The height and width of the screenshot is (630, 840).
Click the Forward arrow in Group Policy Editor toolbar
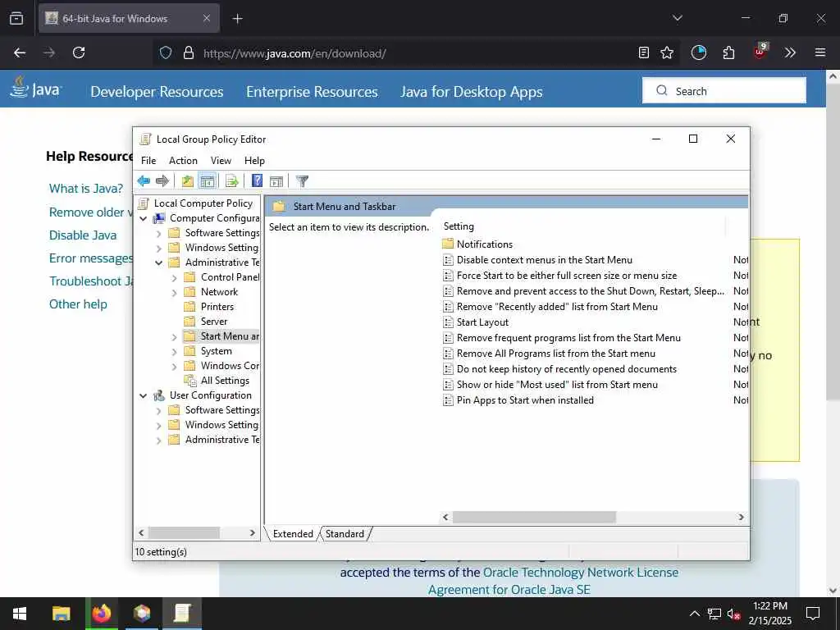(x=162, y=181)
